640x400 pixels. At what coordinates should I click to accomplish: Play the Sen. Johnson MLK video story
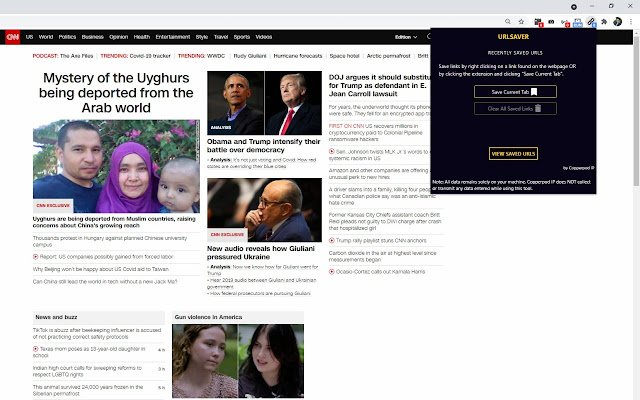point(332,151)
